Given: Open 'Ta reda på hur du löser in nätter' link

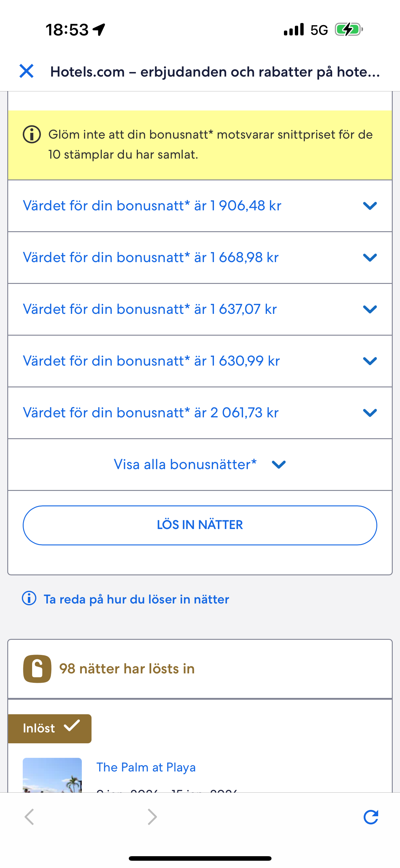Looking at the screenshot, I should (x=136, y=599).
